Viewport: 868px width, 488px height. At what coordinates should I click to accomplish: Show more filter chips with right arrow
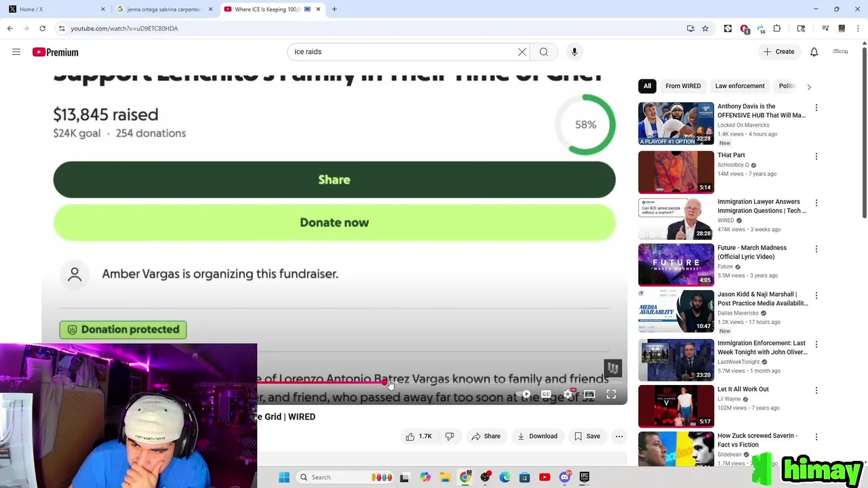[808, 87]
